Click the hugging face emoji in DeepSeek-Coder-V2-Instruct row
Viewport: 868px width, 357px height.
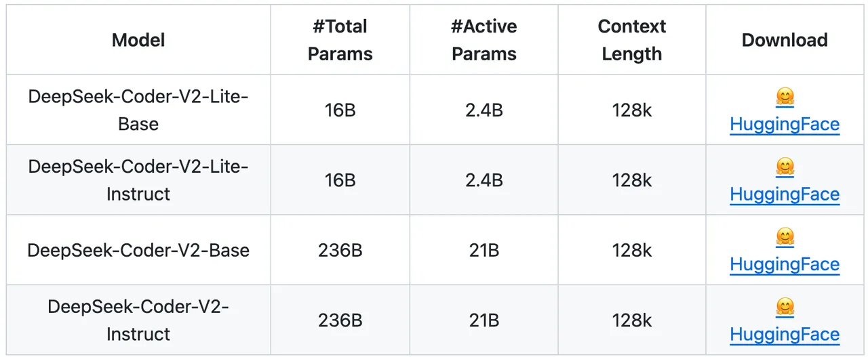(785, 308)
